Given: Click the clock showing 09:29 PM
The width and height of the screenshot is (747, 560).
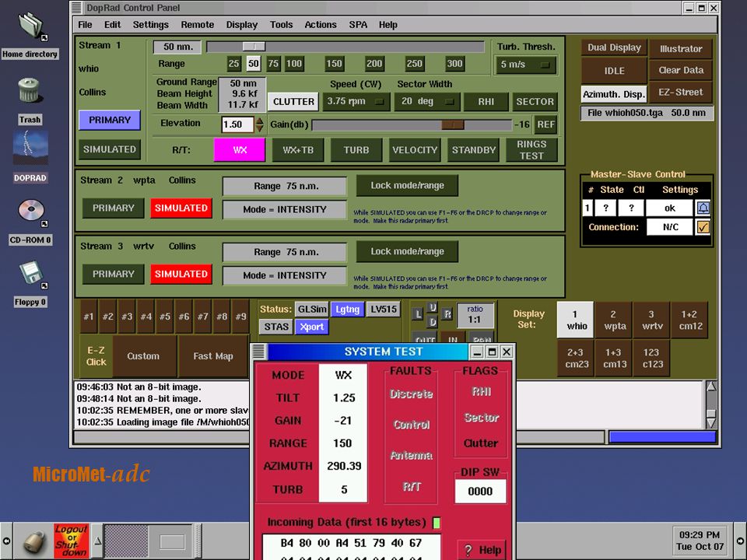Looking at the screenshot, I should [700, 541].
